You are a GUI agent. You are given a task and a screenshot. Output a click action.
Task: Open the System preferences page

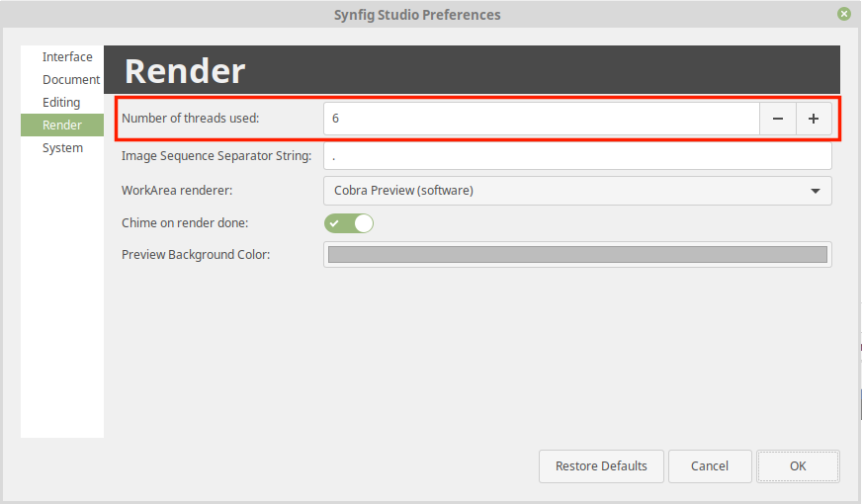62,148
